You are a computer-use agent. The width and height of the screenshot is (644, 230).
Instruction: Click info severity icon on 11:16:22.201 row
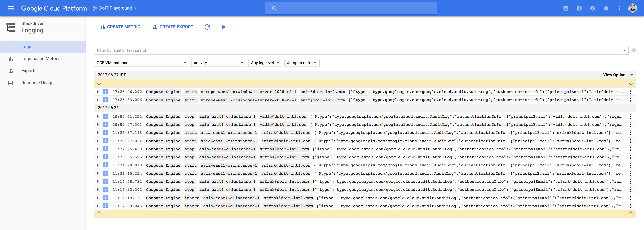point(105,189)
